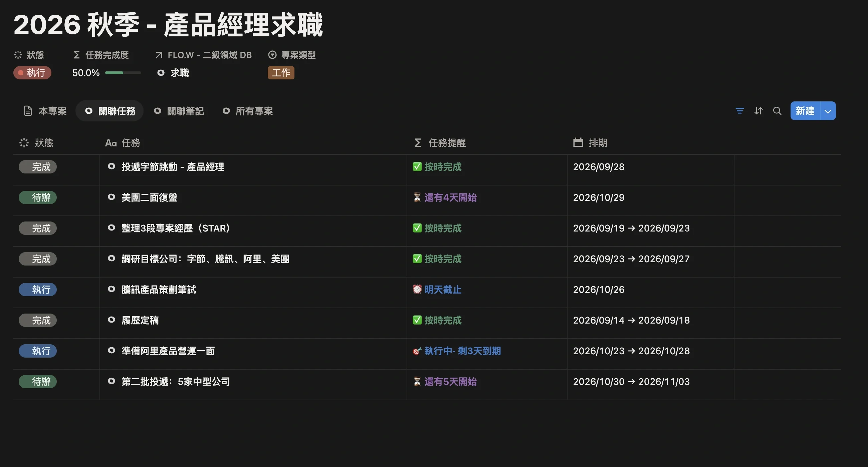This screenshot has height=467, width=868.
Task: Open 完成 status of 履歷定稿 row
Action: (x=38, y=320)
